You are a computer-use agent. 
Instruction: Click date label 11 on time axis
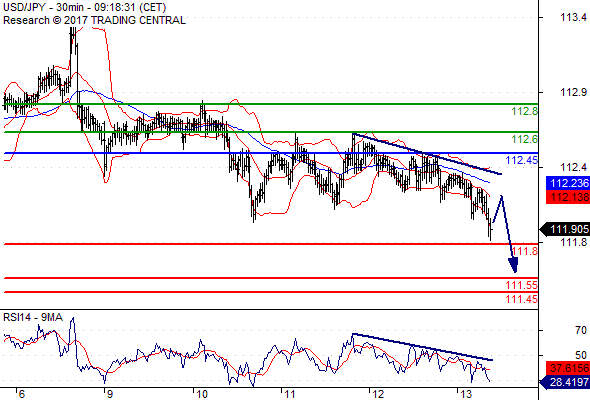289,394
